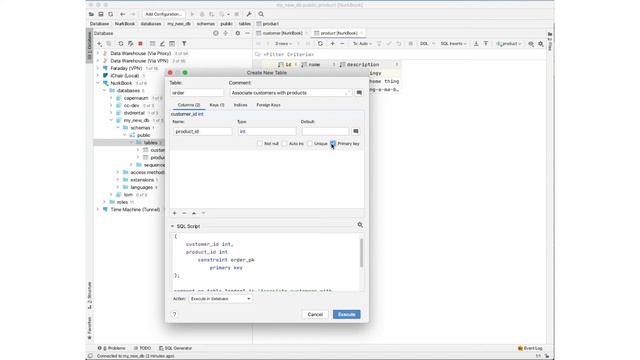This screenshot has width=640, height=360.
Task: Reload the product table data grid
Action: [x=320, y=44]
